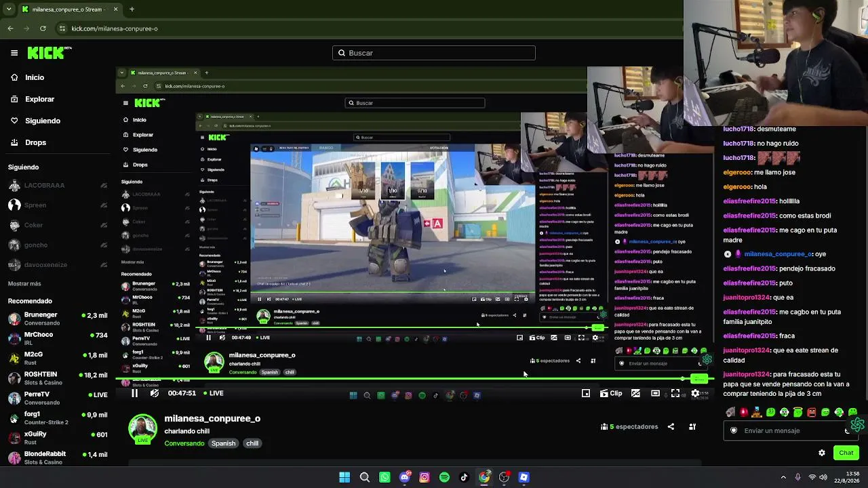868x488 pixels.
Task: Click the icon right of the share button
Action: pos(692,427)
